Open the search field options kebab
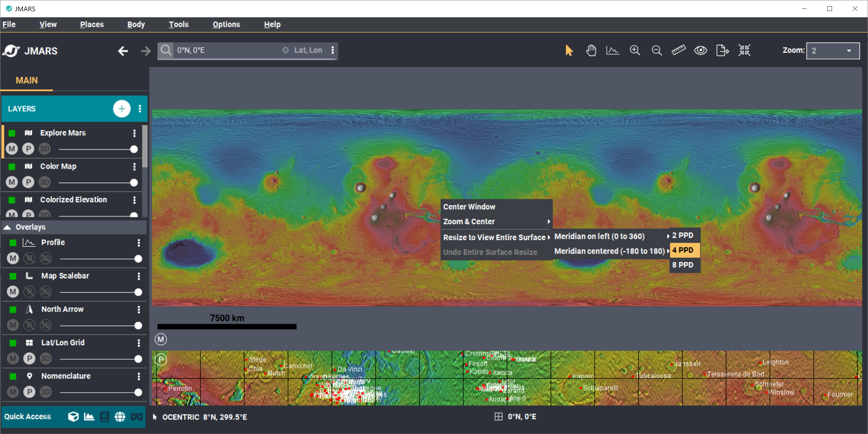 coord(333,50)
